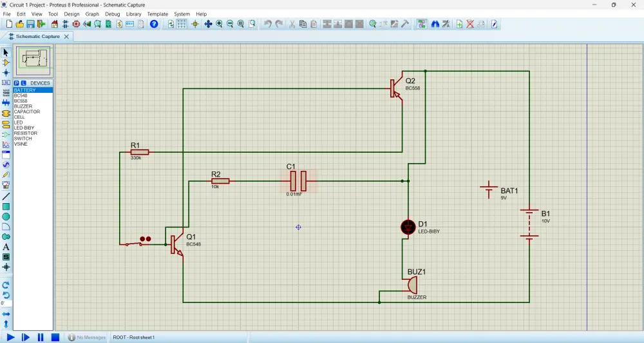
Task: Select BC548 in the devices list
Action: 33,95
